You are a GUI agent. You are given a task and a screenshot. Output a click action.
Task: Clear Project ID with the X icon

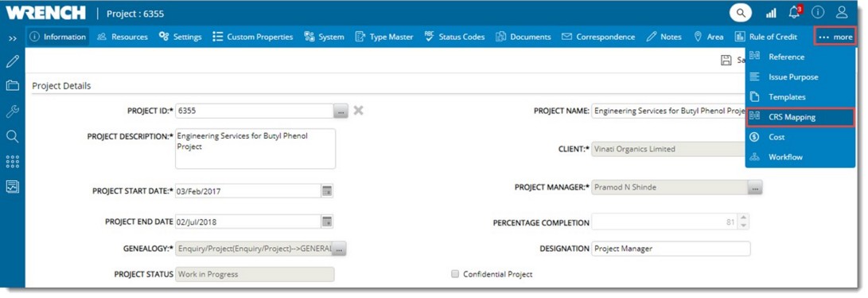358,110
